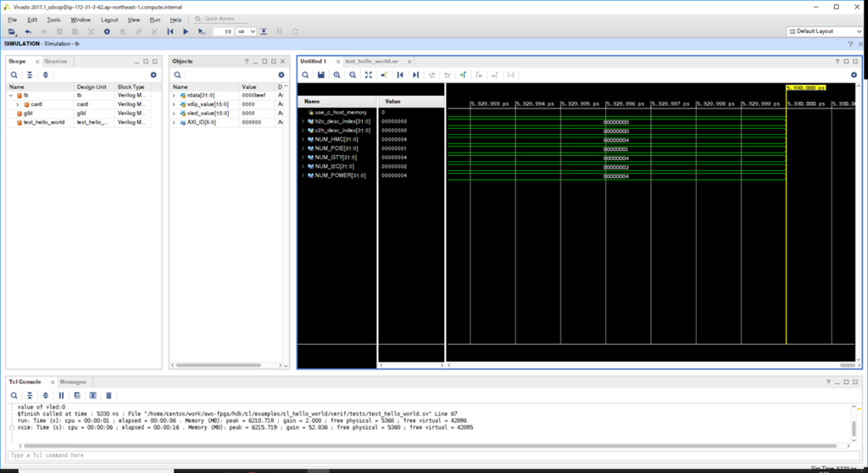Search in the Tcl Console
The height and width of the screenshot is (473, 868).
[x=14, y=396]
